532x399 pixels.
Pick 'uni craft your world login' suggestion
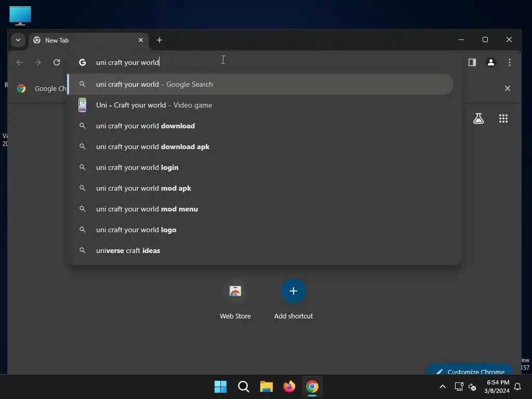261,168
